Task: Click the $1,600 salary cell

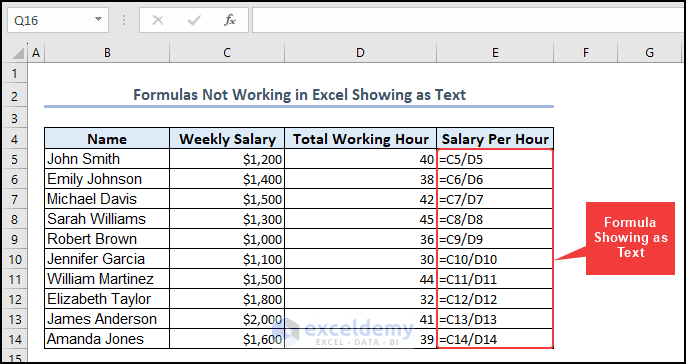Action: point(227,339)
